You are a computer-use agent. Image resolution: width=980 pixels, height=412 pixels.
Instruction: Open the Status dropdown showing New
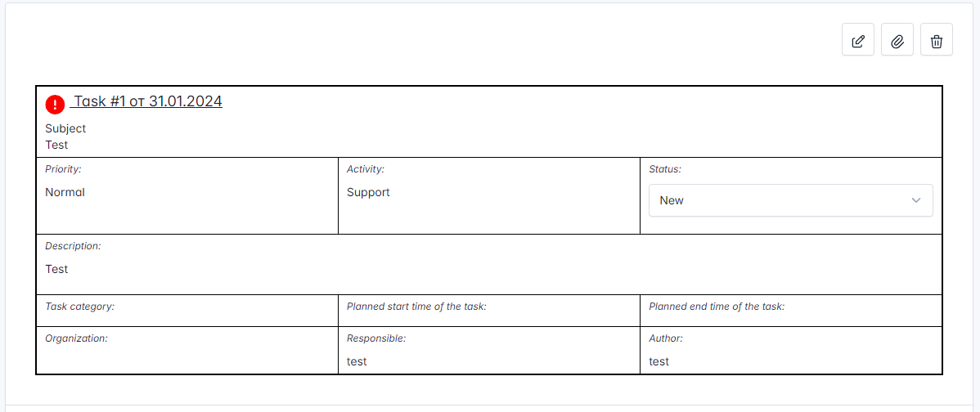(x=790, y=200)
